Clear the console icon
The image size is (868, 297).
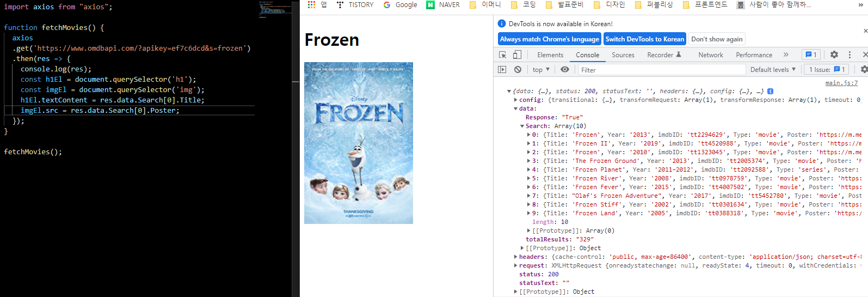(x=518, y=69)
